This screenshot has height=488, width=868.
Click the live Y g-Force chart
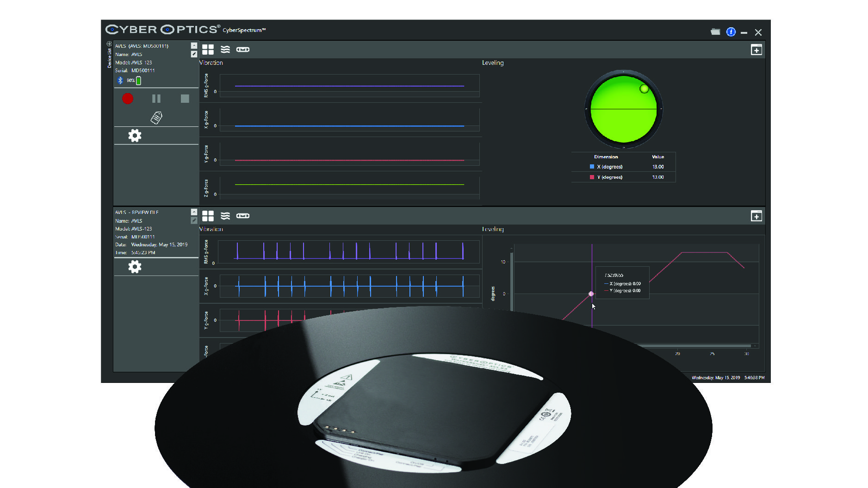tap(349, 155)
